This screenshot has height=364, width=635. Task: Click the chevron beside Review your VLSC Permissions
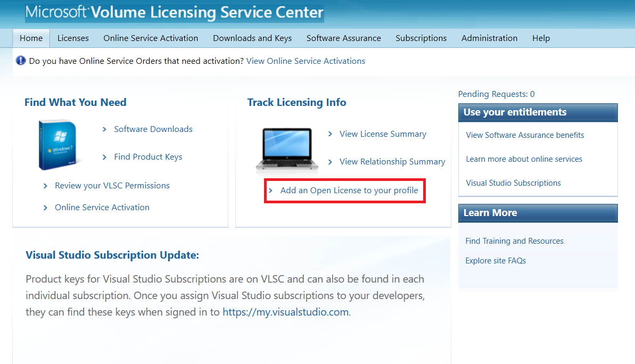coord(45,185)
